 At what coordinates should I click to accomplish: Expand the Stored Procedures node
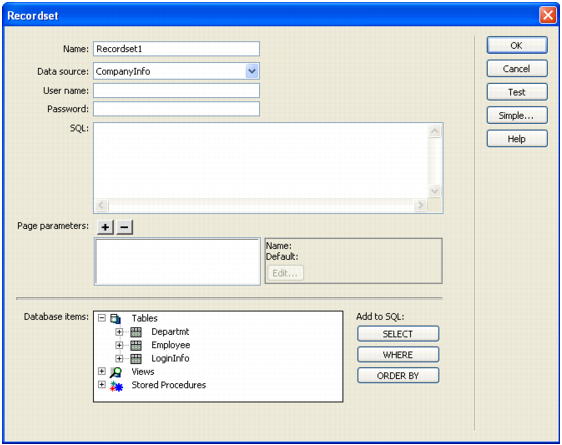click(x=102, y=384)
